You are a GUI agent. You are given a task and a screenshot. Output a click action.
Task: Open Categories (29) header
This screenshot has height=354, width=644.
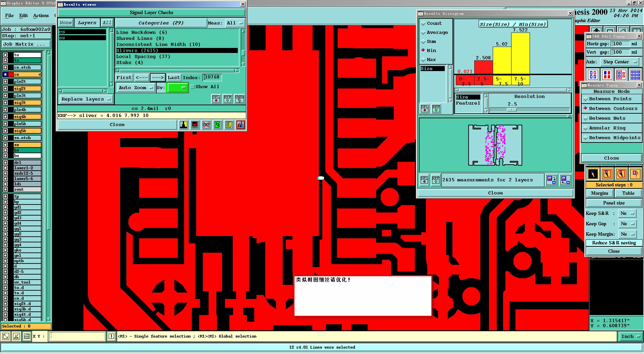161,23
